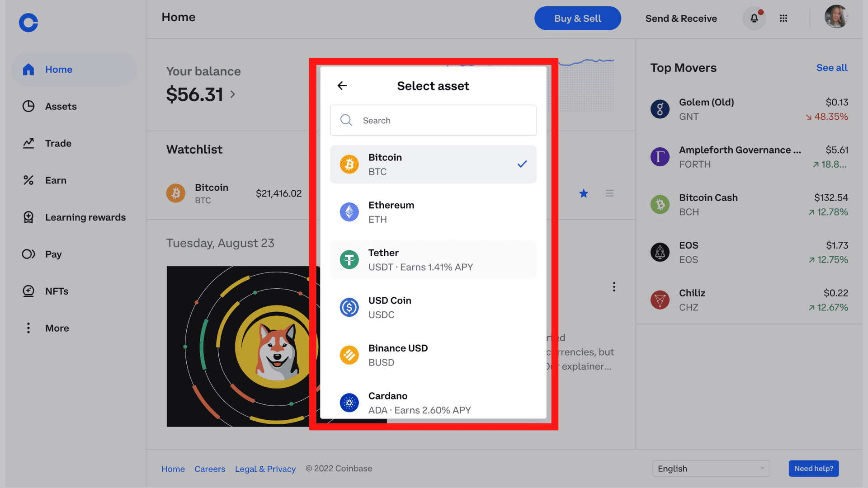Viewport: 868px width, 488px height.
Task: Open Ampleforth Governance FORTH mover
Action: point(749,157)
